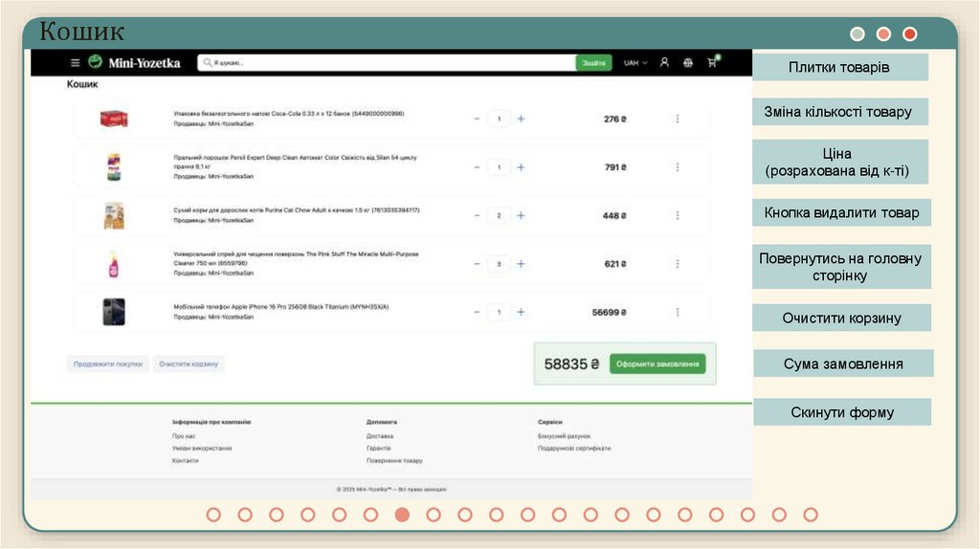Decrease quantity of Purina Cat Chow
980x549 pixels.
click(477, 215)
